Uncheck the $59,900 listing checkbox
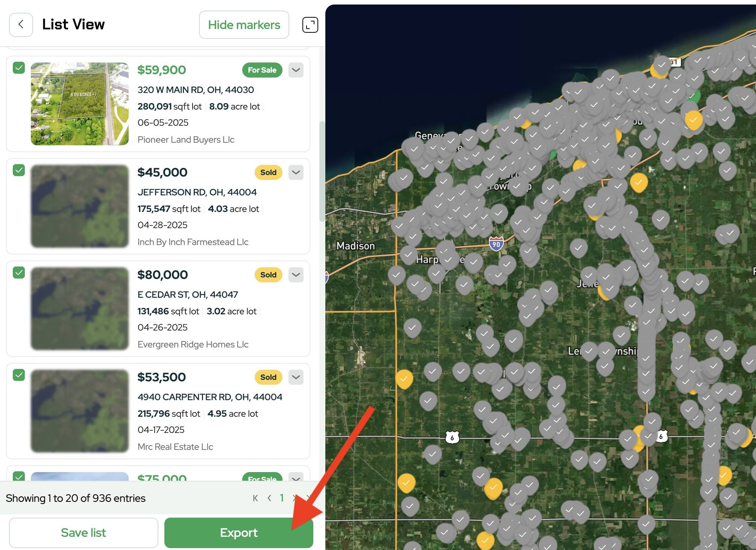Screen dimensions: 756x550 pos(19,68)
